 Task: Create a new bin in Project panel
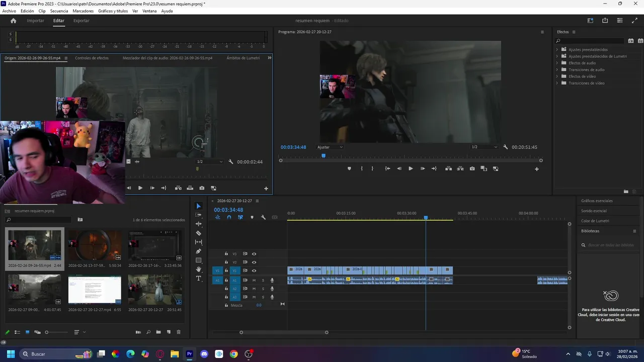[158, 332]
